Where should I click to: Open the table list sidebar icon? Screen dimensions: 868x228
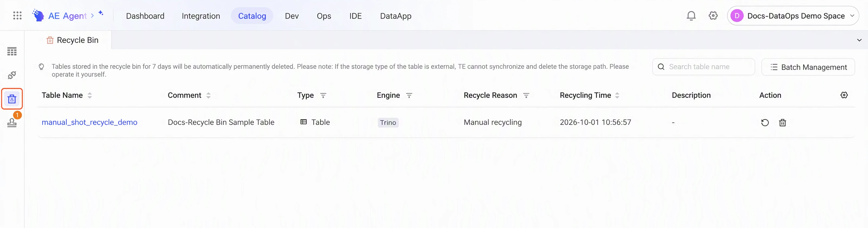[x=12, y=51]
